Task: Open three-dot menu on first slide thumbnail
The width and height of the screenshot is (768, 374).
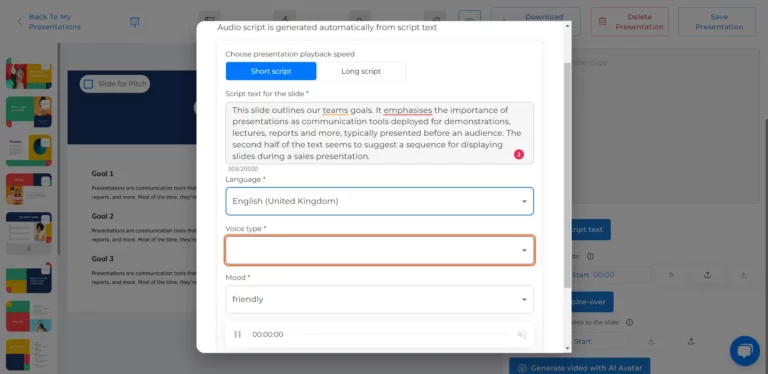Action: (x=46, y=66)
